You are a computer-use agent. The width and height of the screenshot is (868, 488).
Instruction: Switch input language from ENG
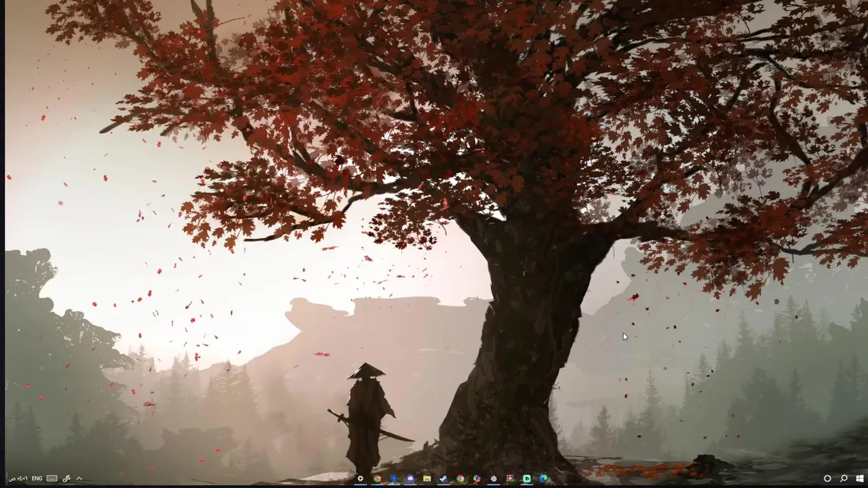point(37,479)
